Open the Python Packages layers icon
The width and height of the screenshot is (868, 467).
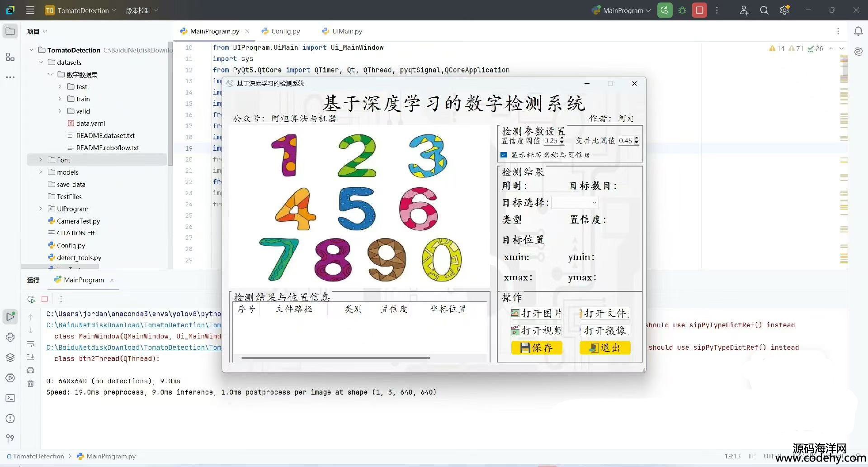(x=10, y=357)
